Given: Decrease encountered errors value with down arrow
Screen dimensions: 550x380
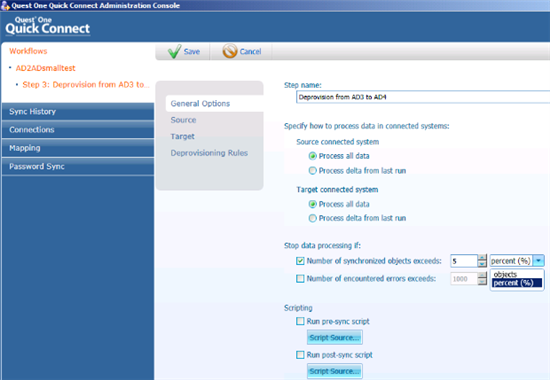Looking at the screenshot, I should click(x=482, y=282).
